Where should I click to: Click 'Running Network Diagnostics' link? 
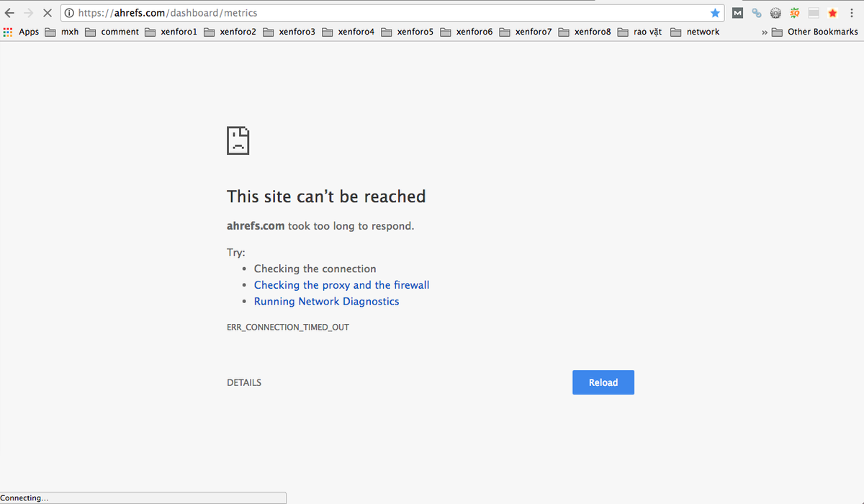pyautogui.click(x=326, y=302)
